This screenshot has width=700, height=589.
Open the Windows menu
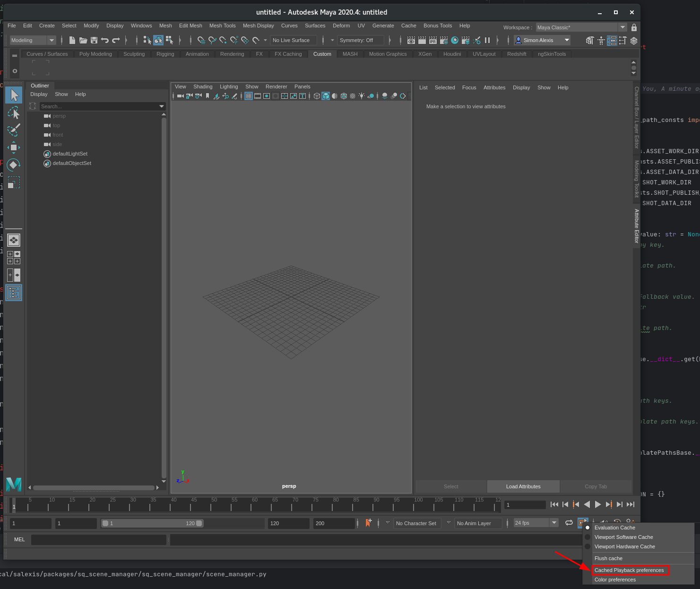pyautogui.click(x=141, y=26)
